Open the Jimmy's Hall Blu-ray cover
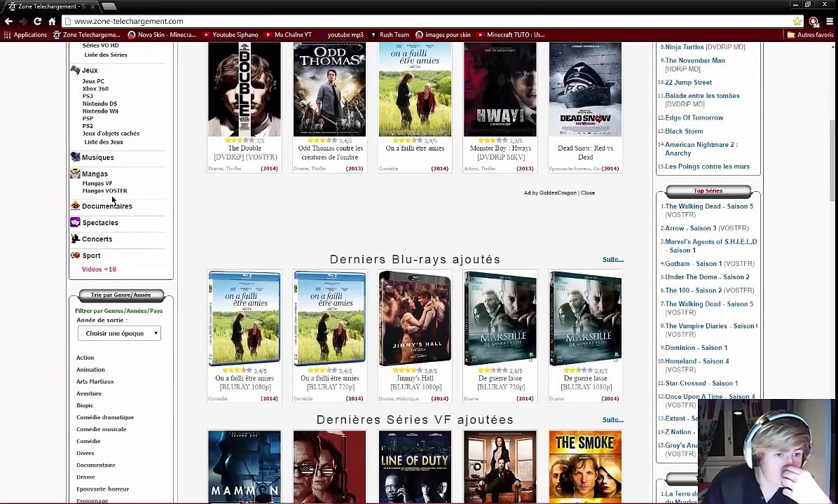This screenshot has width=838, height=504. pos(415,318)
